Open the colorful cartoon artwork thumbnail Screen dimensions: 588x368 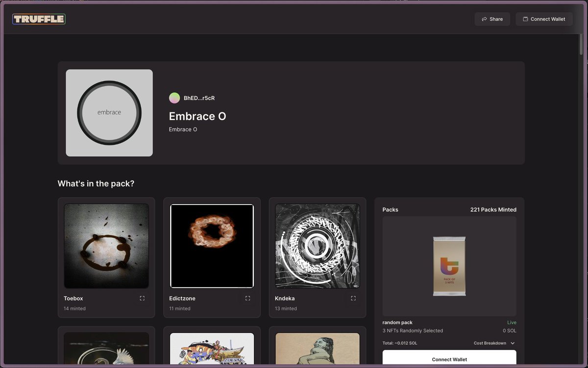point(212,348)
